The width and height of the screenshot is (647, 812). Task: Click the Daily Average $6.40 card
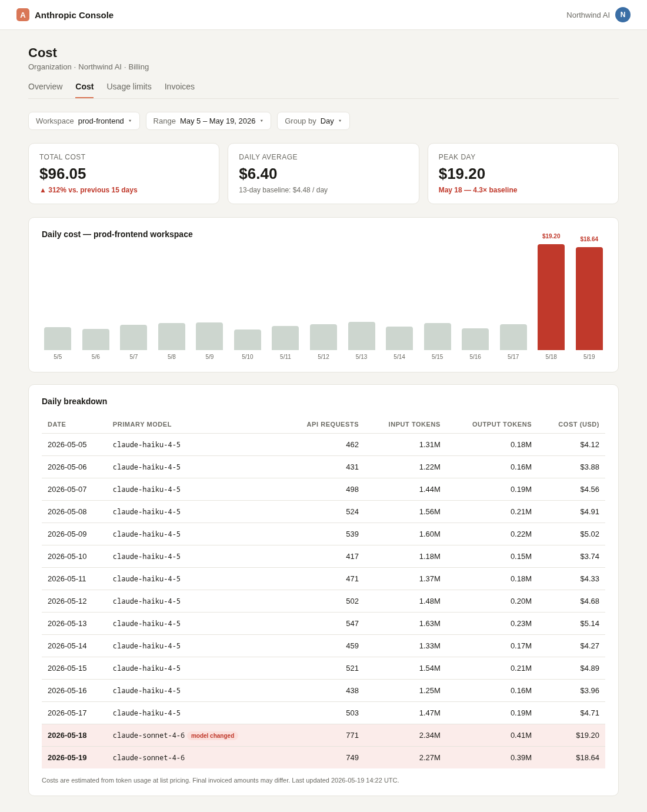coord(323,174)
